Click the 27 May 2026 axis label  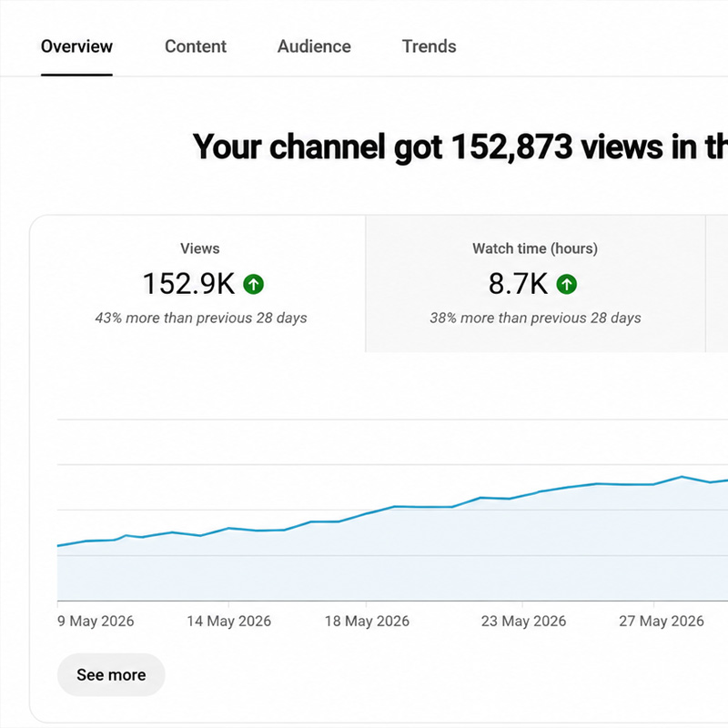pyautogui.click(x=662, y=622)
